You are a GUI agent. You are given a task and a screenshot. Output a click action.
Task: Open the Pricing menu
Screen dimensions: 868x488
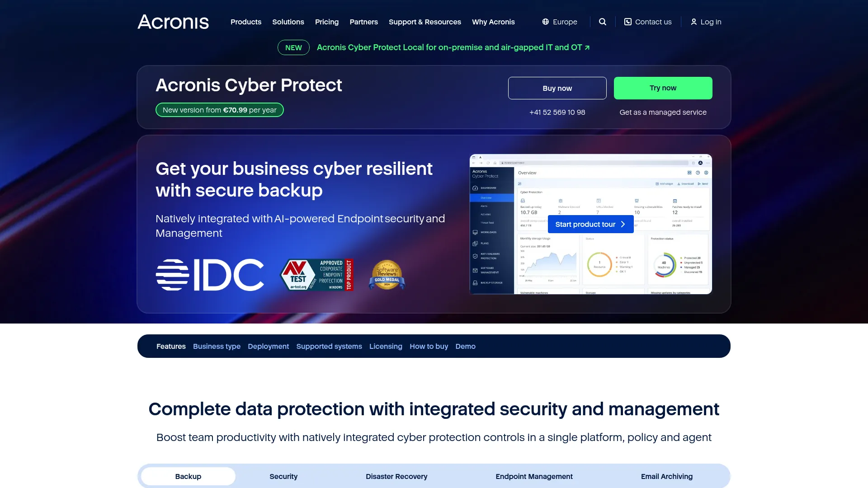[327, 22]
